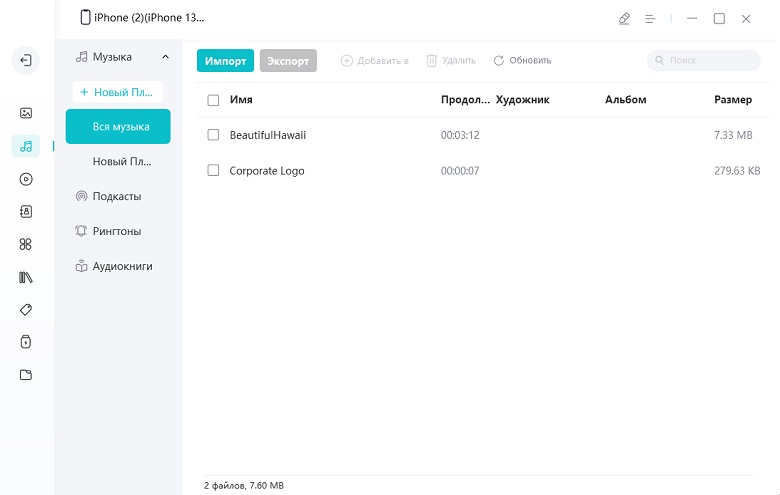Click the + Новый Пл... playlist button
Image resolution: width=780 pixels, height=495 pixels.
pyautogui.click(x=118, y=92)
